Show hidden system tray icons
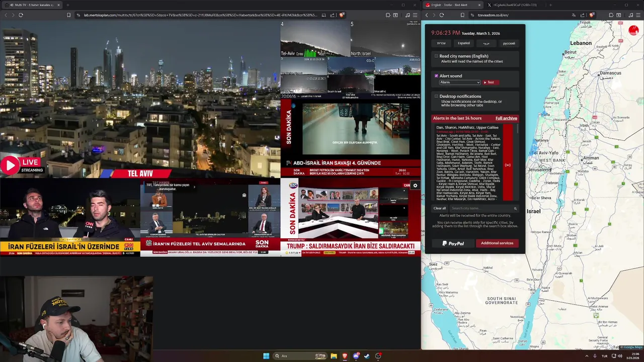This screenshot has height=362, width=644. [587, 356]
